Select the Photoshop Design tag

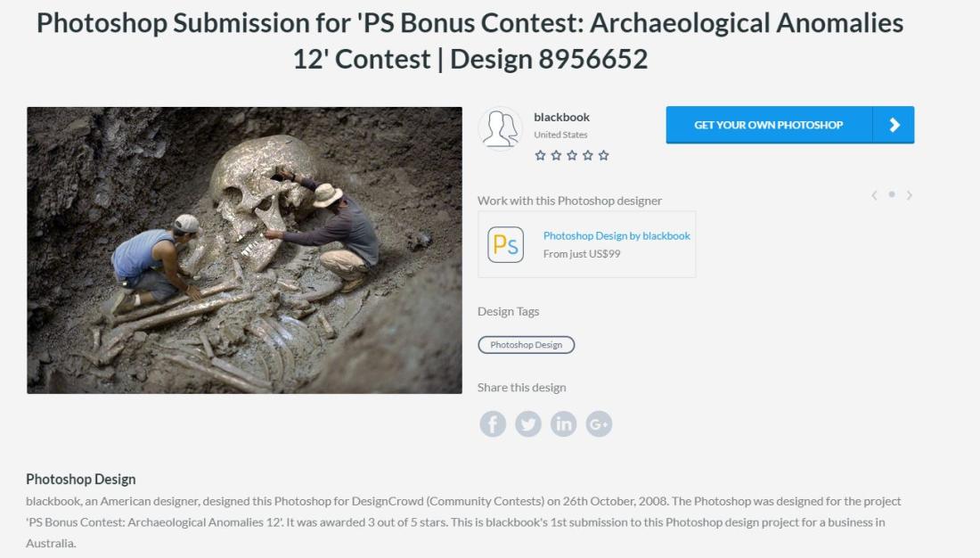527,345
